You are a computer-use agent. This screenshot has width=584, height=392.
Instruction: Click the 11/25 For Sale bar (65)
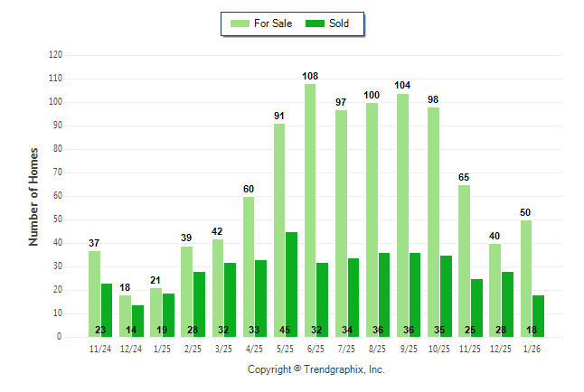pyautogui.click(x=464, y=261)
